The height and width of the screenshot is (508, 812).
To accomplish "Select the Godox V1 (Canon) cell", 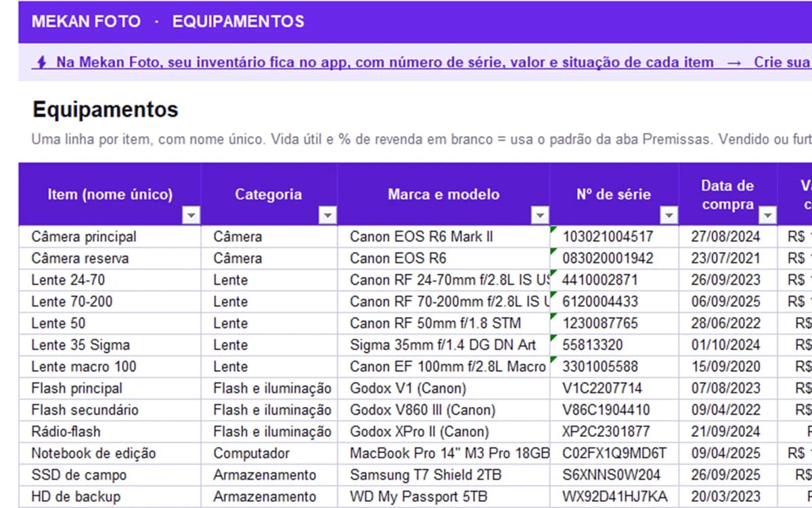I will [444, 388].
